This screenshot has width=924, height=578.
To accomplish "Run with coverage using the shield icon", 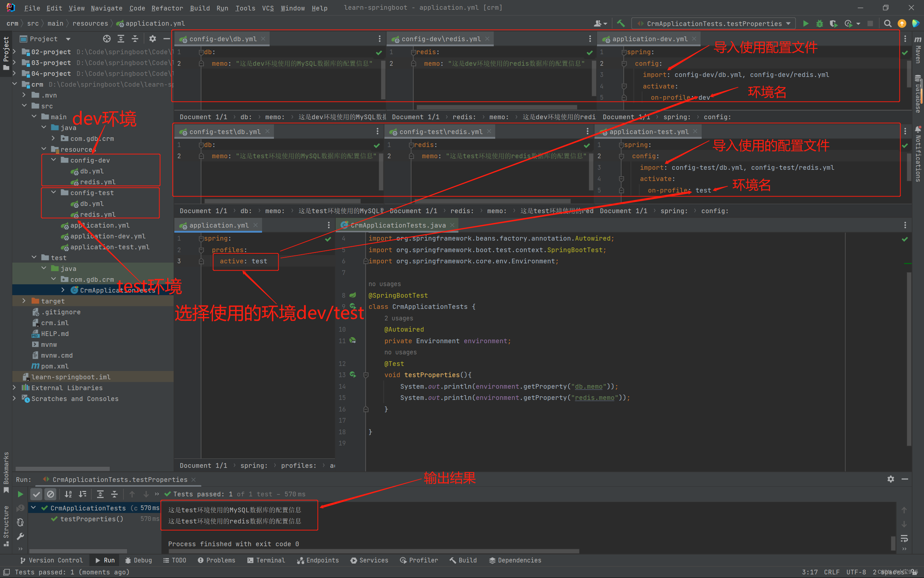I will point(833,23).
